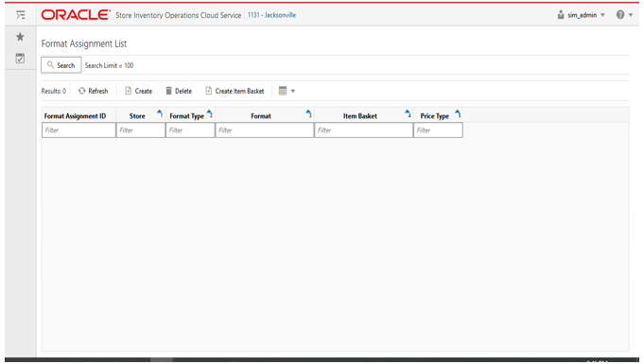
Task: Sort by the Format Assignment ID column
Action: point(75,116)
